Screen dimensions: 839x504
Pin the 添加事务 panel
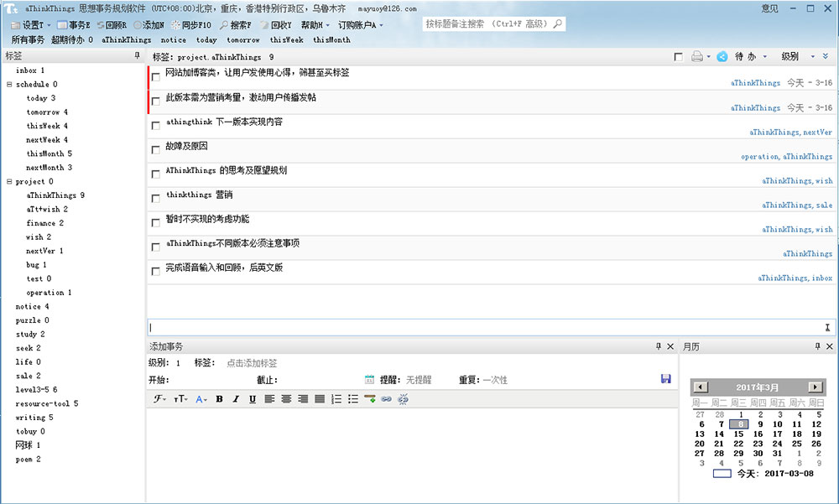(x=658, y=346)
